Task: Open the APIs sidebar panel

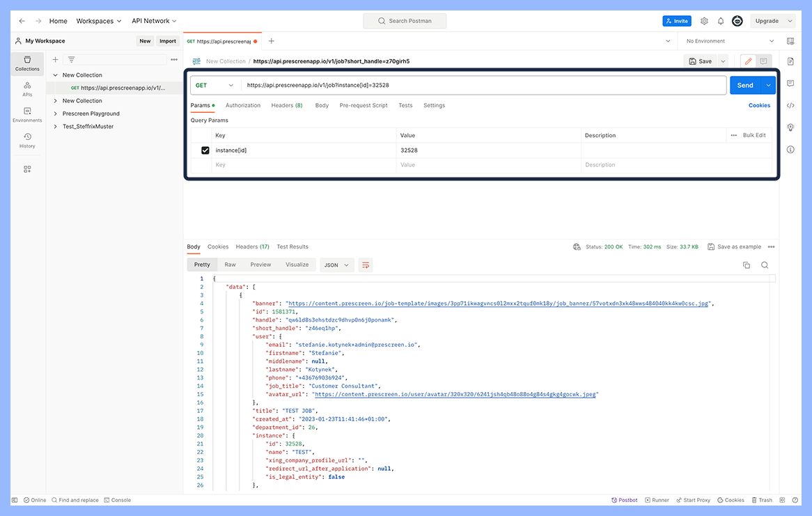Action: [x=27, y=88]
